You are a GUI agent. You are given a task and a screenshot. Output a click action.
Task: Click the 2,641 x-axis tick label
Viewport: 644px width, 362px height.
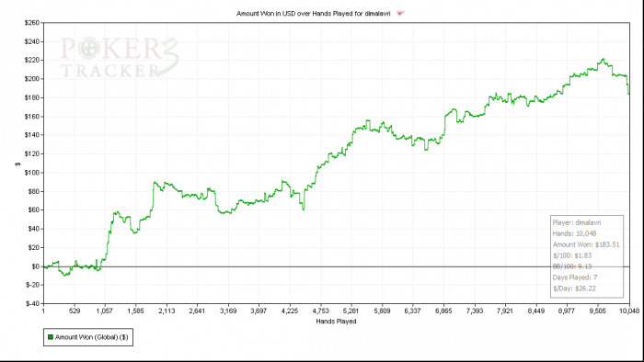197,311
